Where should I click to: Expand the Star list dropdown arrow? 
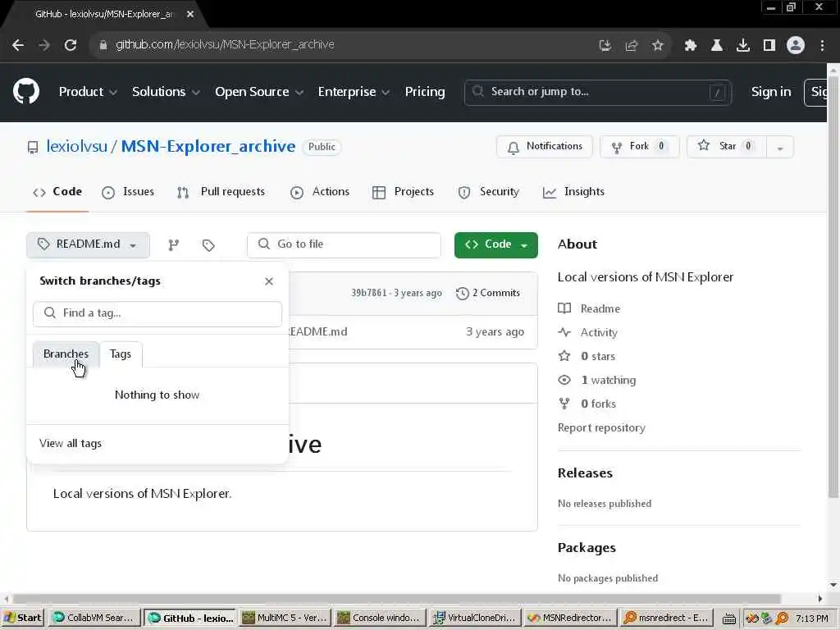tap(780, 147)
